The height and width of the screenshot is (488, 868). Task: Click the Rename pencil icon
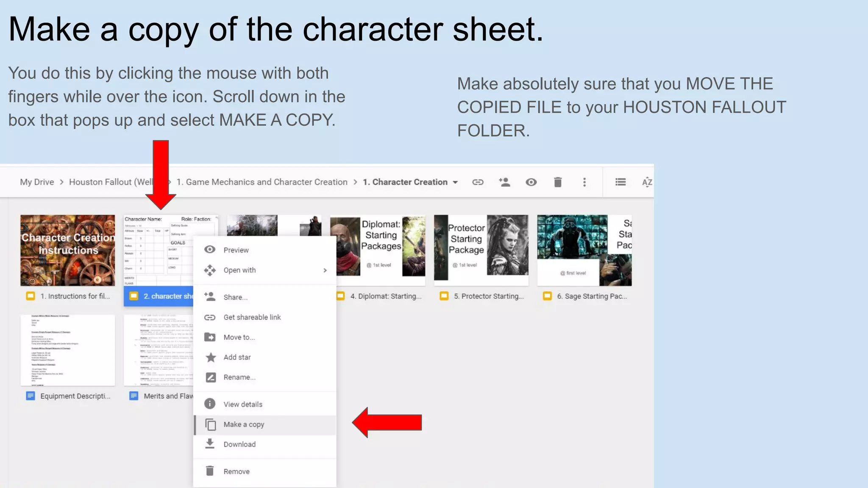(211, 377)
